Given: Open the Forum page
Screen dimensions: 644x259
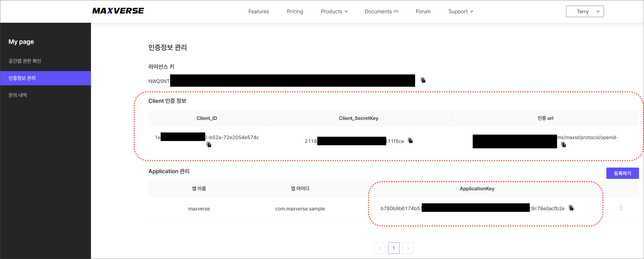Looking at the screenshot, I should tap(423, 11).
